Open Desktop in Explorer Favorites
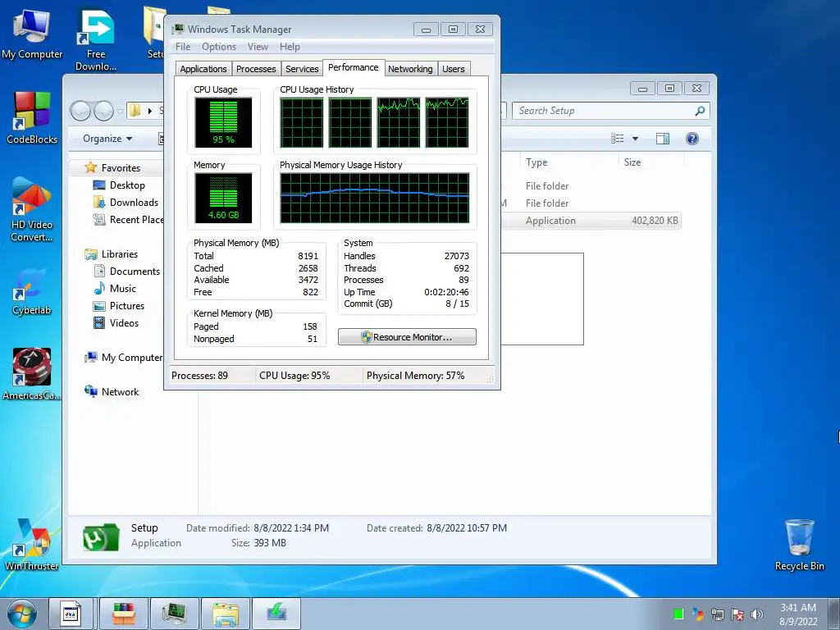 point(127,185)
